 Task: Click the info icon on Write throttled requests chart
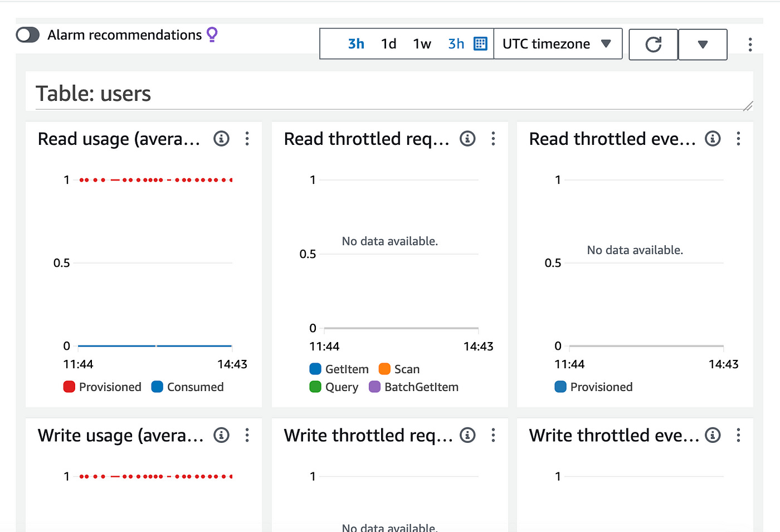[x=467, y=435]
